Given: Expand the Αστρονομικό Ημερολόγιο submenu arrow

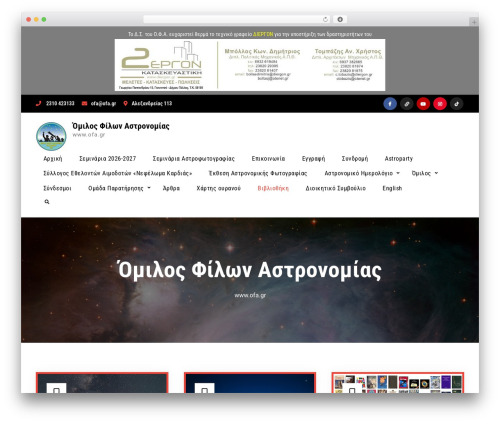Looking at the screenshot, I should click(x=398, y=173).
